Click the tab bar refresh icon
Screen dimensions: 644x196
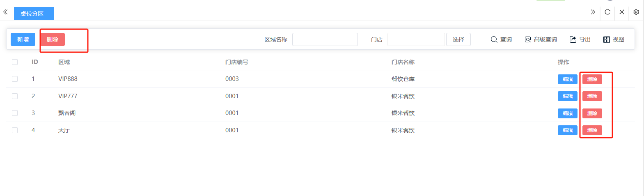pos(607,12)
